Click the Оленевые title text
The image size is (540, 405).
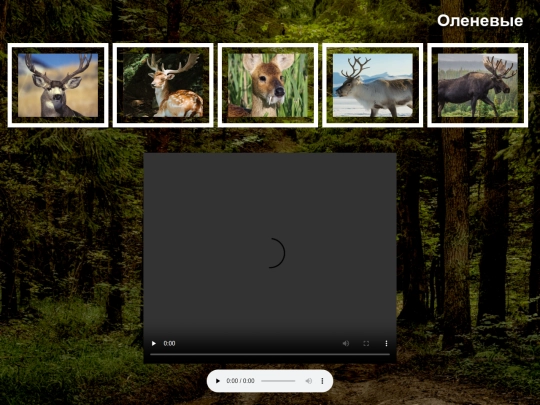[480, 21]
